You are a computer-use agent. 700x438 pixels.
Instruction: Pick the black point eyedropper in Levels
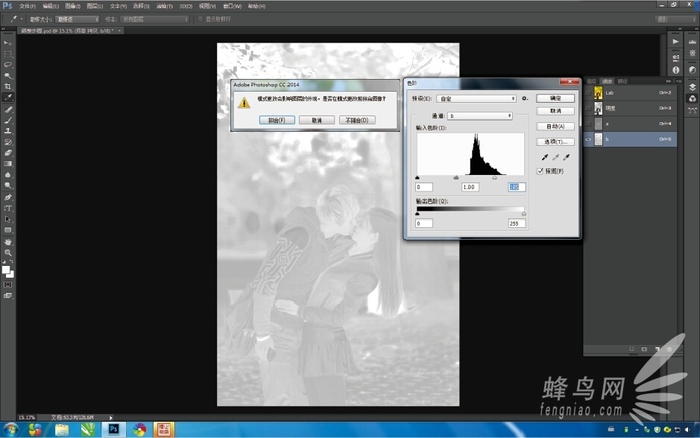[x=545, y=157]
